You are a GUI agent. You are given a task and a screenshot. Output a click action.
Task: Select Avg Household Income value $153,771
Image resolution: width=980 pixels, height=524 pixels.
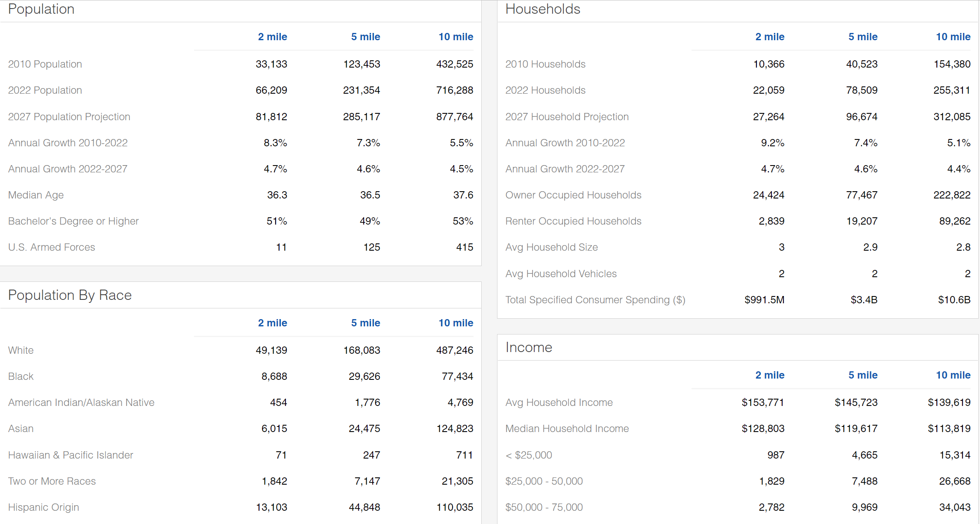[x=763, y=403]
